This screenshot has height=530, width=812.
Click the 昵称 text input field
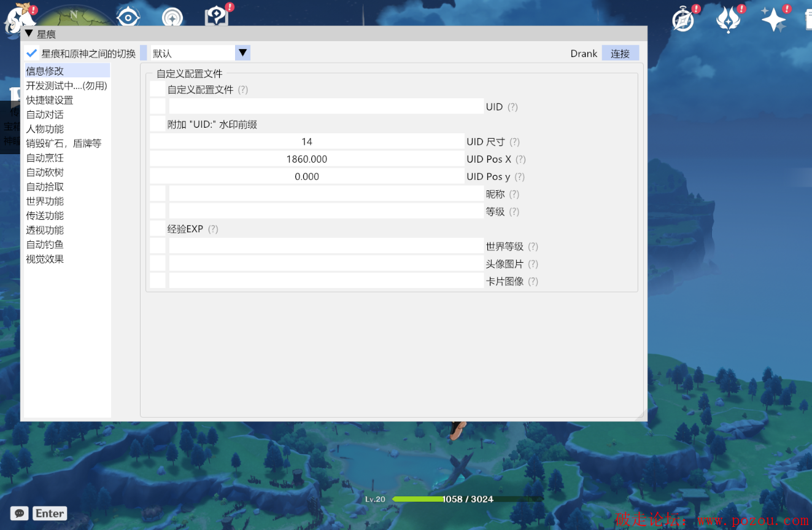tap(327, 193)
